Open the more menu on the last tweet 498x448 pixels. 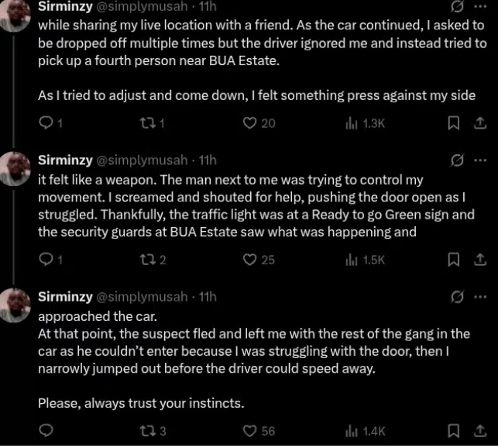point(480,297)
